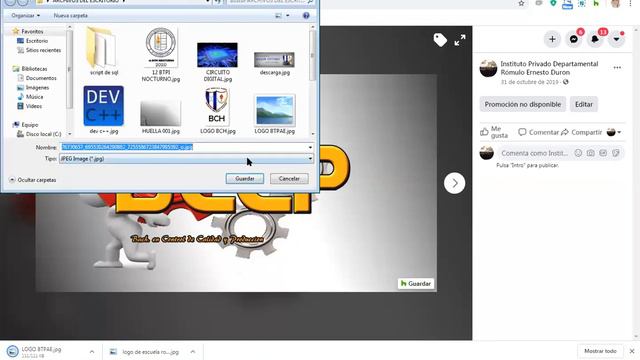Open the script de sql folder
Image resolution: width=640 pixels, height=360 pixels.
[101, 51]
